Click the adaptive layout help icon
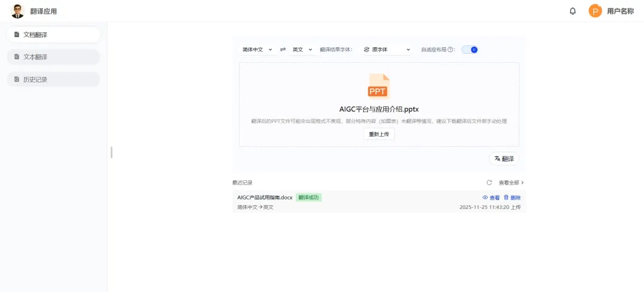This screenshot has height=292, width=644. tap(450, 50)
